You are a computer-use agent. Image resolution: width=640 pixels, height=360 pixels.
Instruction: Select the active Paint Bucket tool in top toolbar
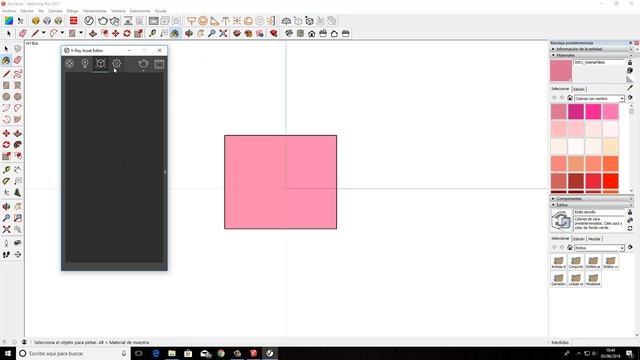(x=175, y=33)
